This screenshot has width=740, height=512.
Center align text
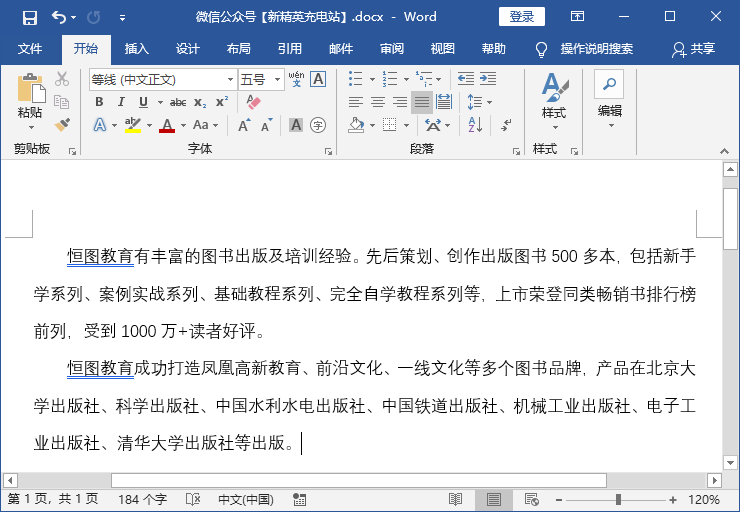pos(378,102)
